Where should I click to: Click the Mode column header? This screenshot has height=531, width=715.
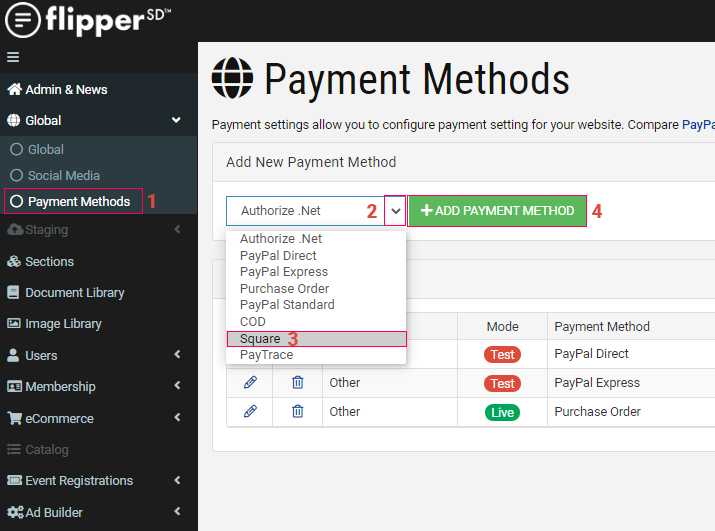502,327
